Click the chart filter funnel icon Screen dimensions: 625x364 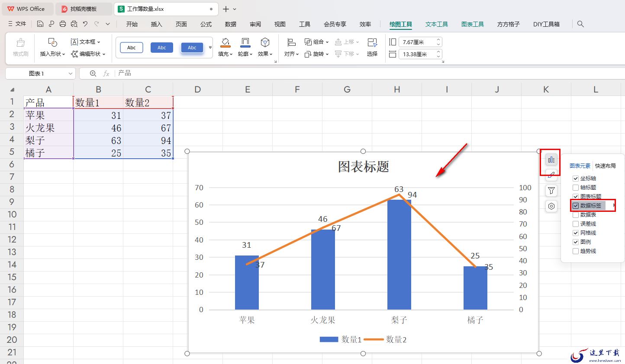(x=551, y=191)
